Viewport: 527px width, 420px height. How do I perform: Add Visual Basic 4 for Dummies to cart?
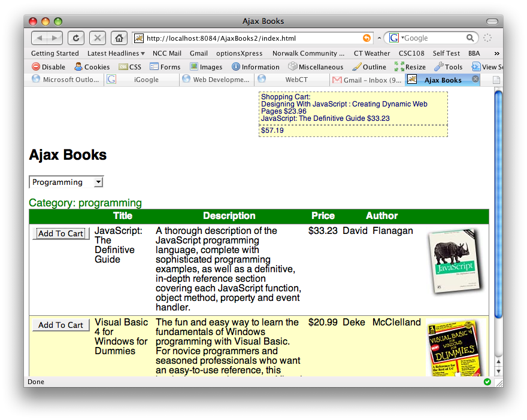point(61,325)
